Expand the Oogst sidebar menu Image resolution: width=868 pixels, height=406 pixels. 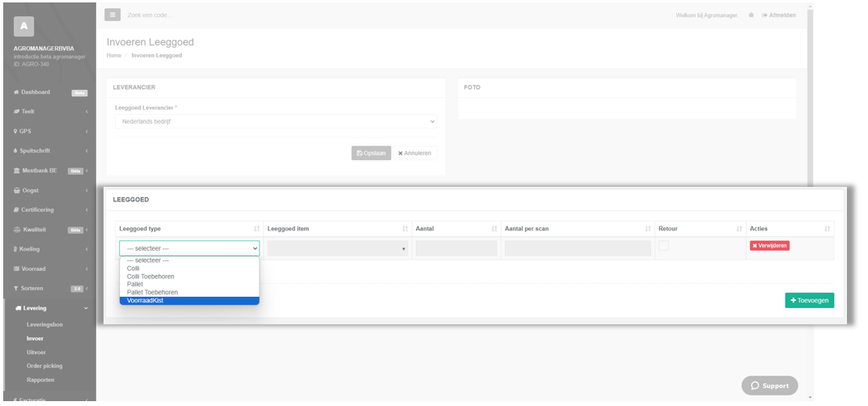click(x=50, y=191)
